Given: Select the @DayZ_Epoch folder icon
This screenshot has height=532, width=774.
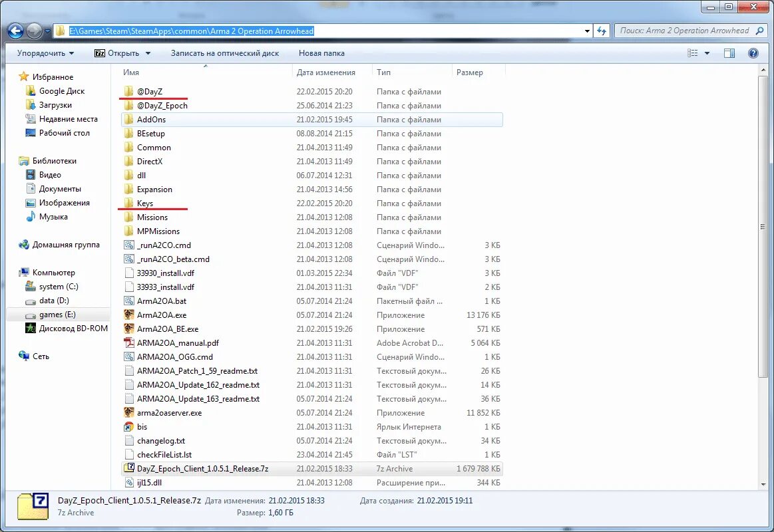Looking at the screenshot, I should [129, 106].
